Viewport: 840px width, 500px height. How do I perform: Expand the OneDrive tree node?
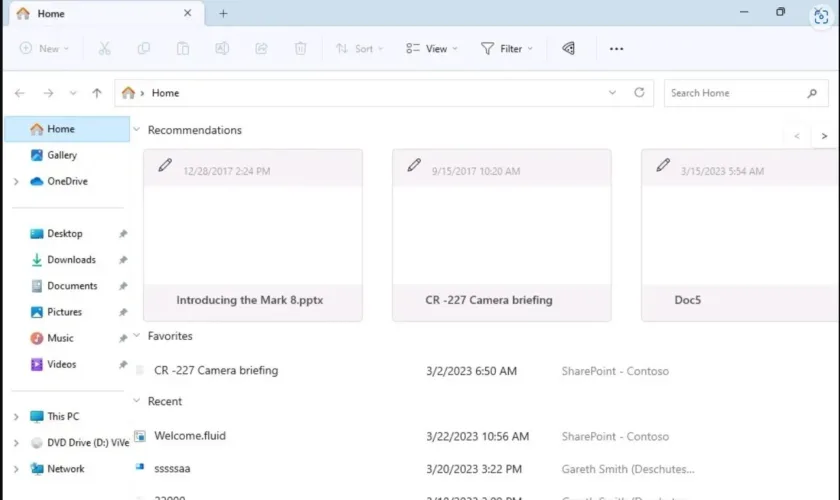tap(16, 182)
